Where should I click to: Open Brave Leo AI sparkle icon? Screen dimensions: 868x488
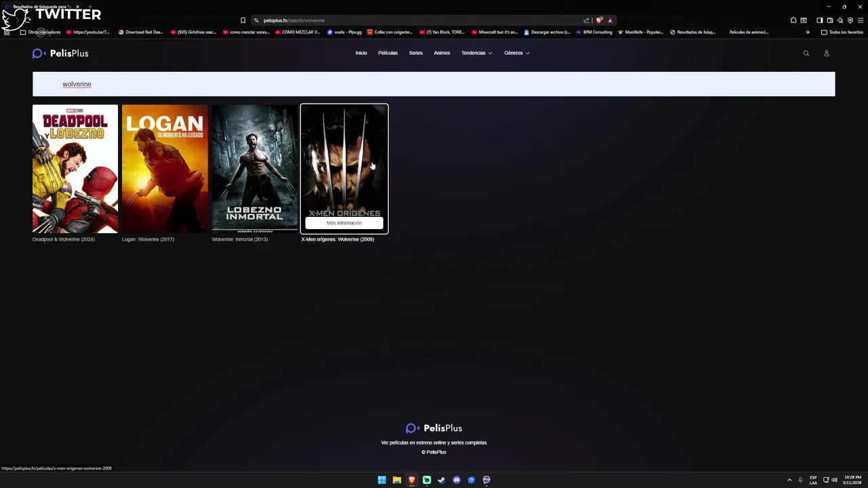840,20
